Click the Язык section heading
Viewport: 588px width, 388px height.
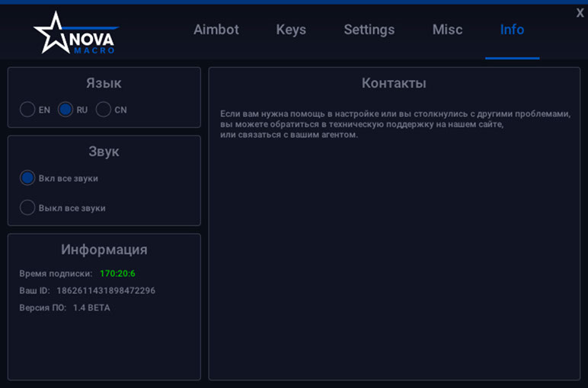point(104,84)
